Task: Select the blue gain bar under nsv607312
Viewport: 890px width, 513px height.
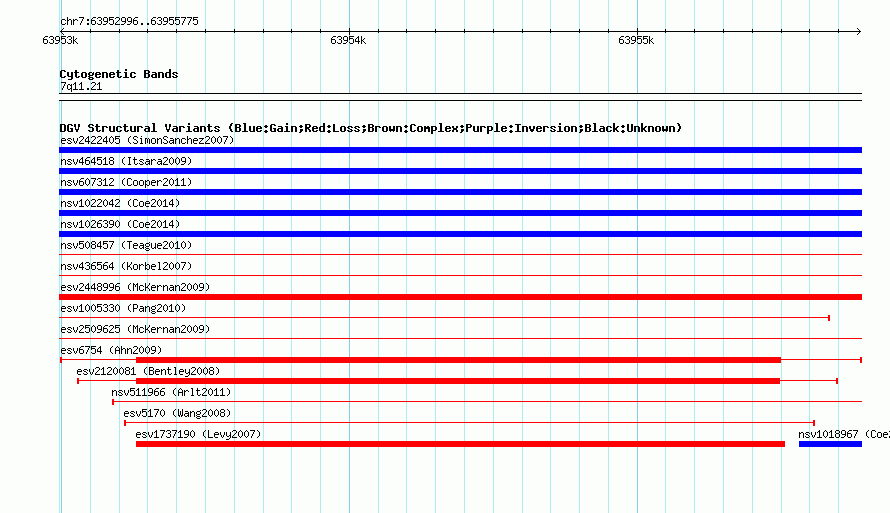Action: [x=460, y=192]
